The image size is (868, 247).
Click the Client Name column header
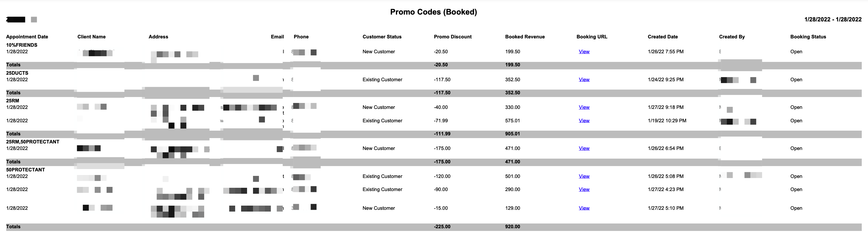(91, 37)
